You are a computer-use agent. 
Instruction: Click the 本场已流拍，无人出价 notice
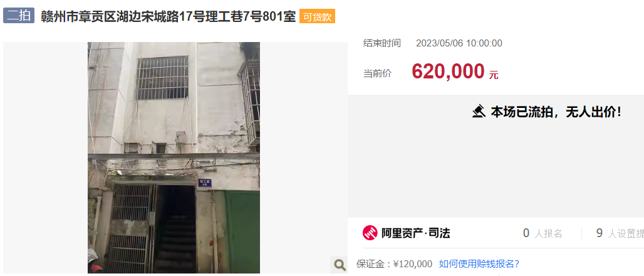point(556,111)
